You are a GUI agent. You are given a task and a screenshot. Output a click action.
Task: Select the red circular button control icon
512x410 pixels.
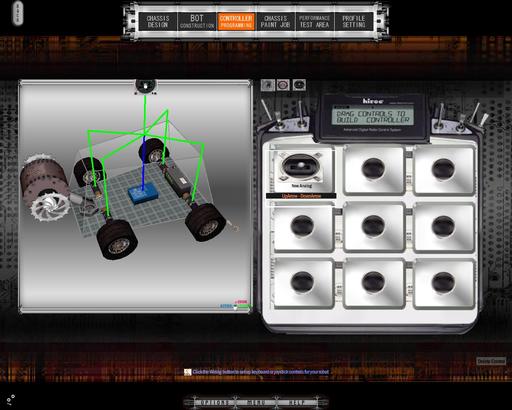tap(283, 85)
